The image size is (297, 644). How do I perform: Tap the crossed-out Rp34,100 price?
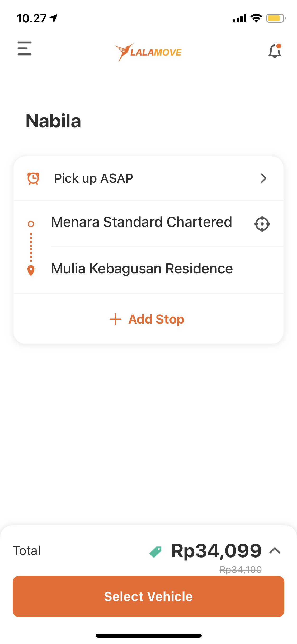[x=241, y=570]
